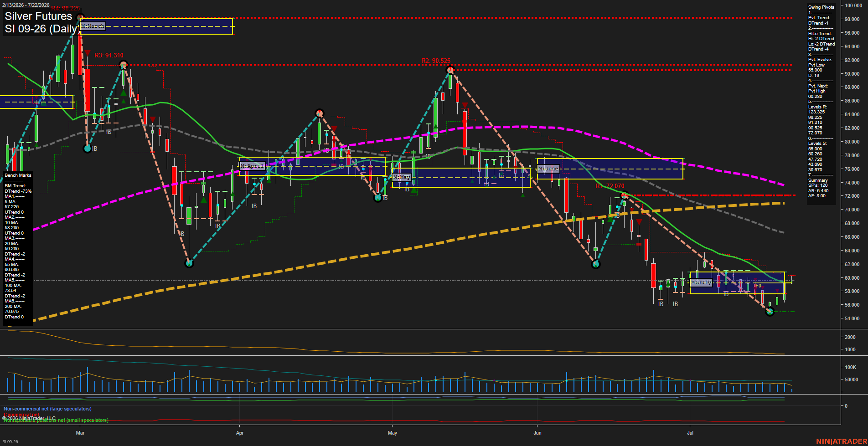Click the Swing Pivots panel heading

tap(821, 7)
